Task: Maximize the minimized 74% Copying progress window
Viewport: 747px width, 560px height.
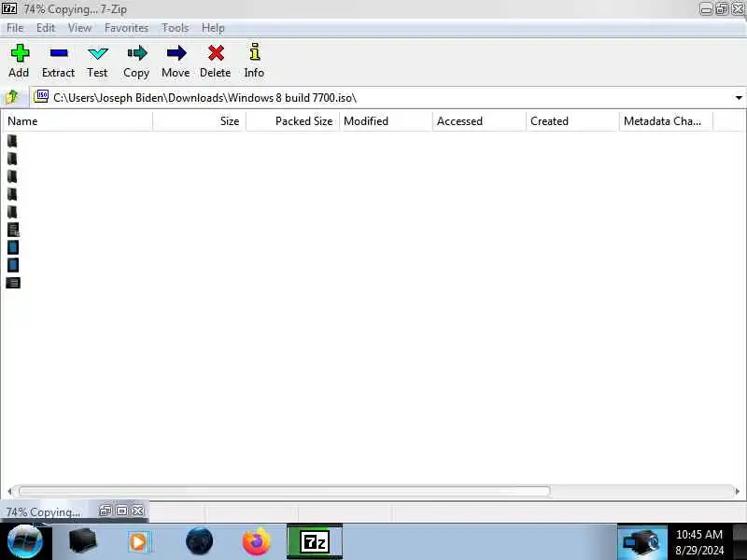Action: [121, 511]
